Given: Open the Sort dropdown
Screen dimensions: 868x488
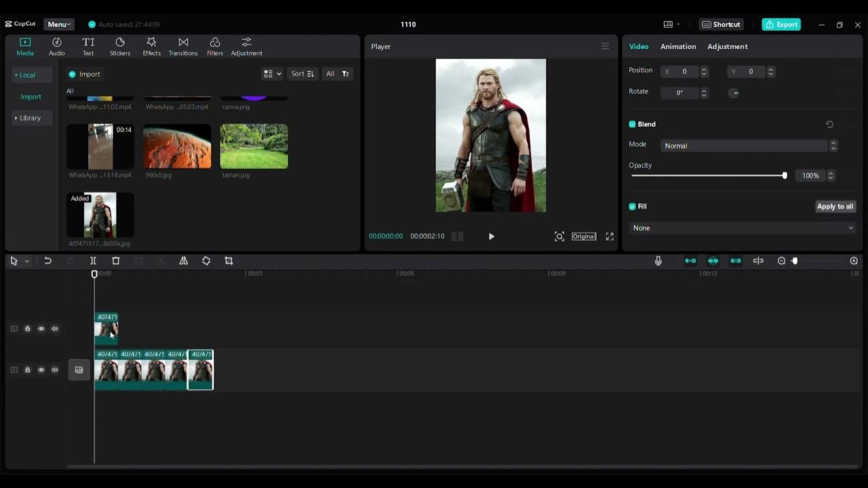Looking at the screenshot, I should tap(302, 74).
